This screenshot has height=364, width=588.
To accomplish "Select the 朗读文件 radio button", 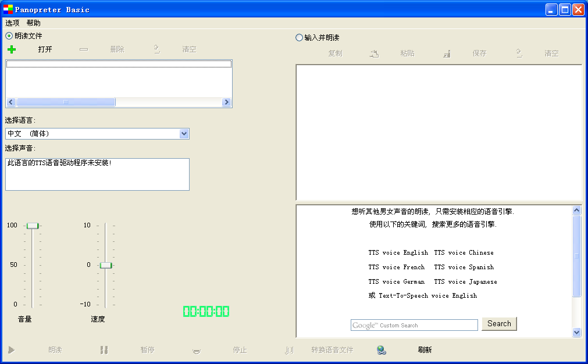I will 8,35.
